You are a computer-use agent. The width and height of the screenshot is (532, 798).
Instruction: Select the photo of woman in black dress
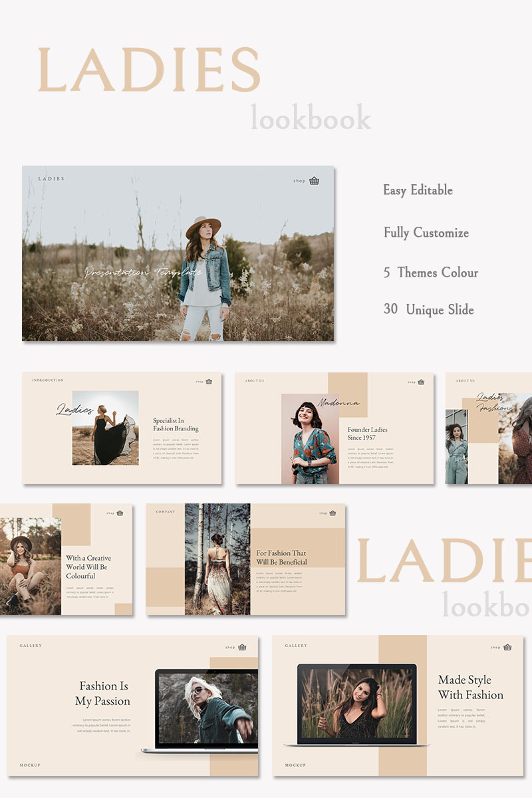click(106, 428)
